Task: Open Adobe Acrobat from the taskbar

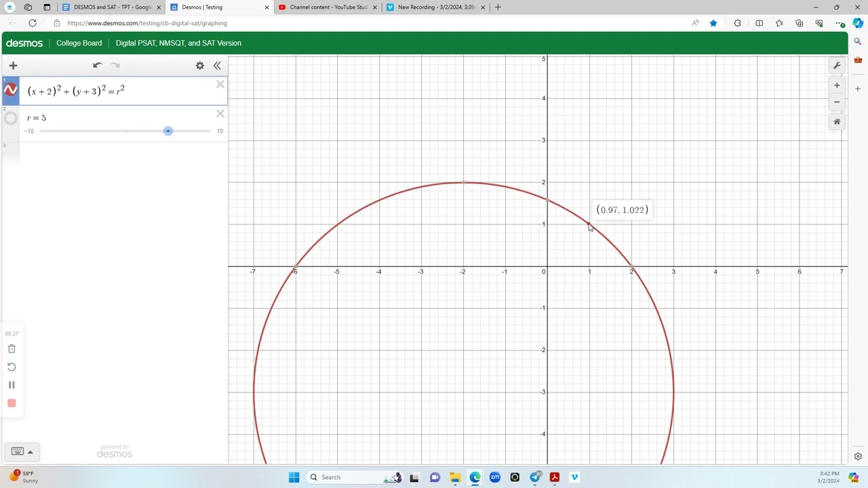Action: (x=555, y=477)
